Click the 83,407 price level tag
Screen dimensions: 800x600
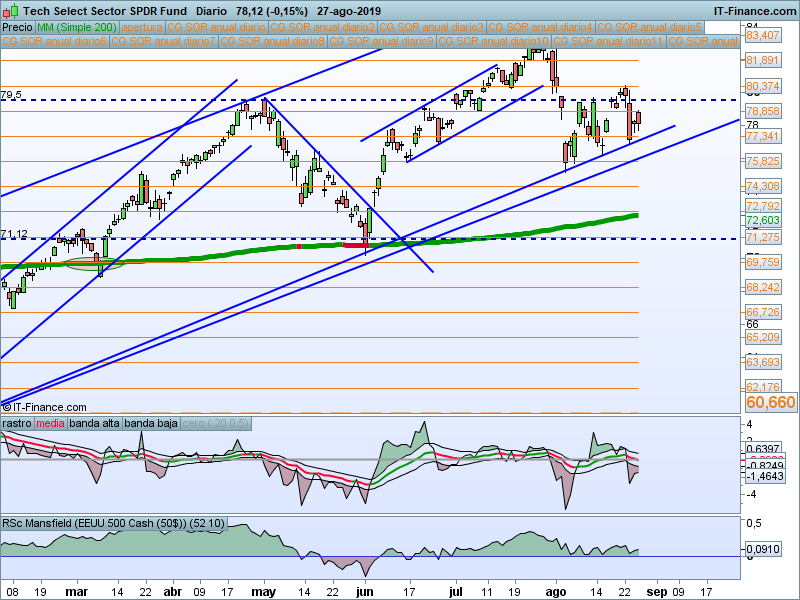tap(763, 35)
